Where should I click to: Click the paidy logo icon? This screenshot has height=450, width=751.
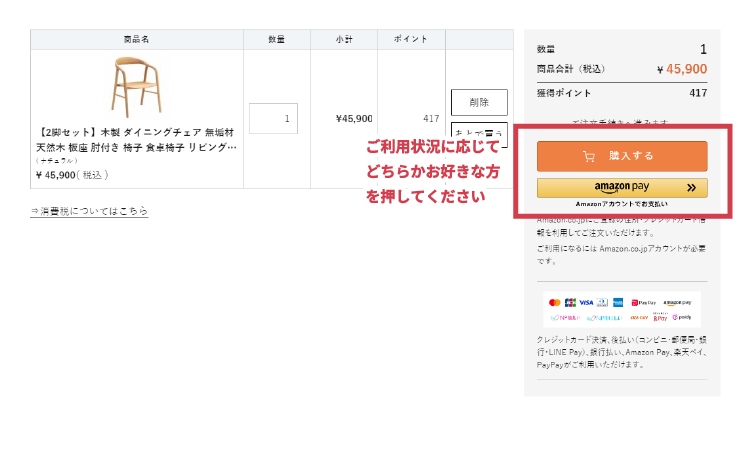pos(682,317)
